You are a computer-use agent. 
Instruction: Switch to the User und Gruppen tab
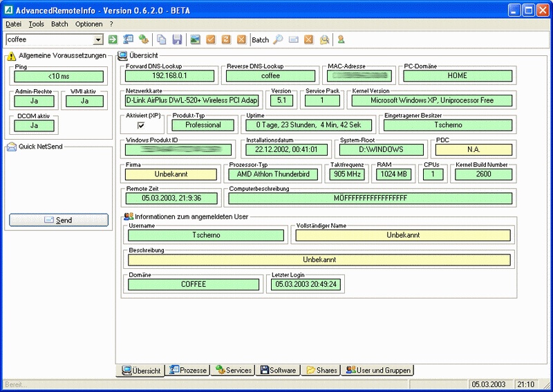(x=377, y=370)
